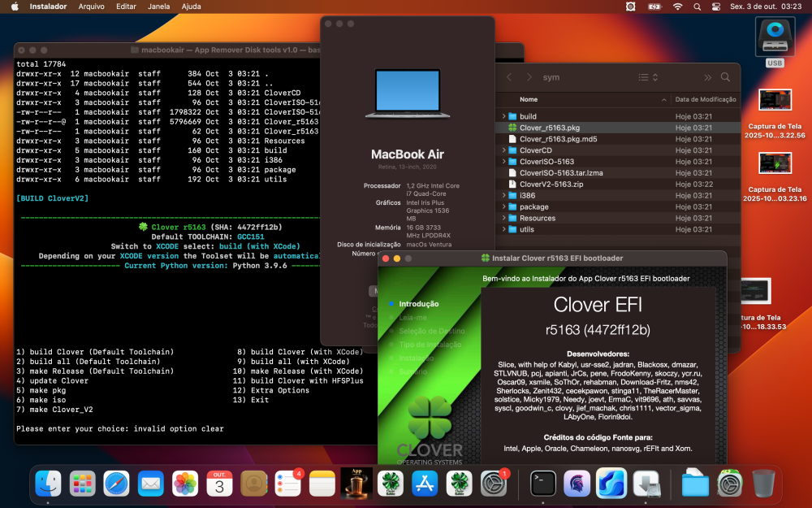
Task: Open Finder view mode dropdown
Action: 648,77
